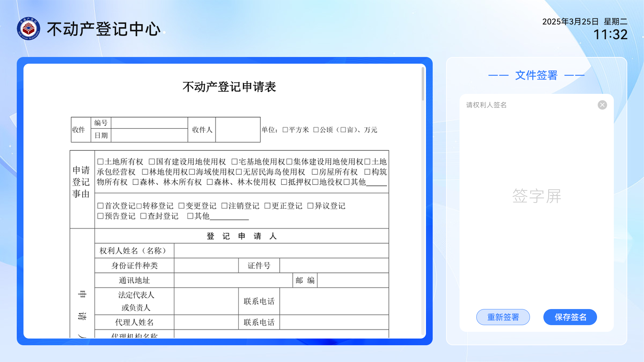The height and width of the screenshot is (362, 644).
Task: Tick the 国有建设用地使用权 checkbox
Action: (152, 162)
